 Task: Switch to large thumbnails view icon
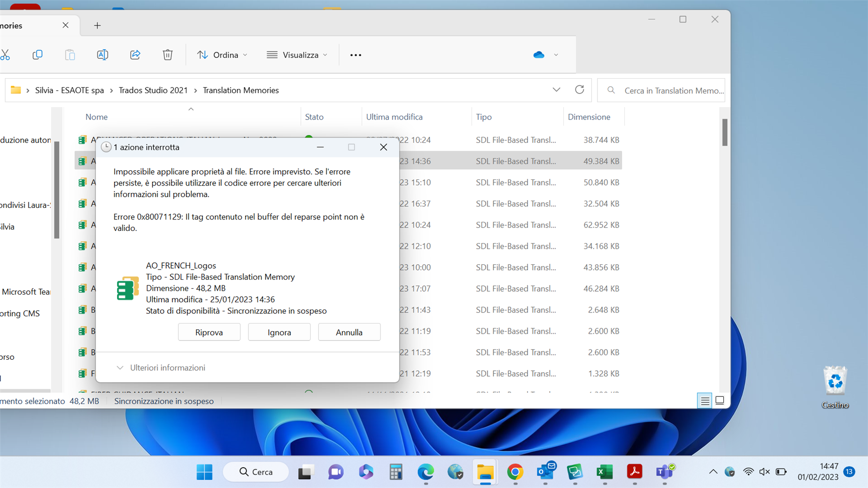[x=719, y=400]
